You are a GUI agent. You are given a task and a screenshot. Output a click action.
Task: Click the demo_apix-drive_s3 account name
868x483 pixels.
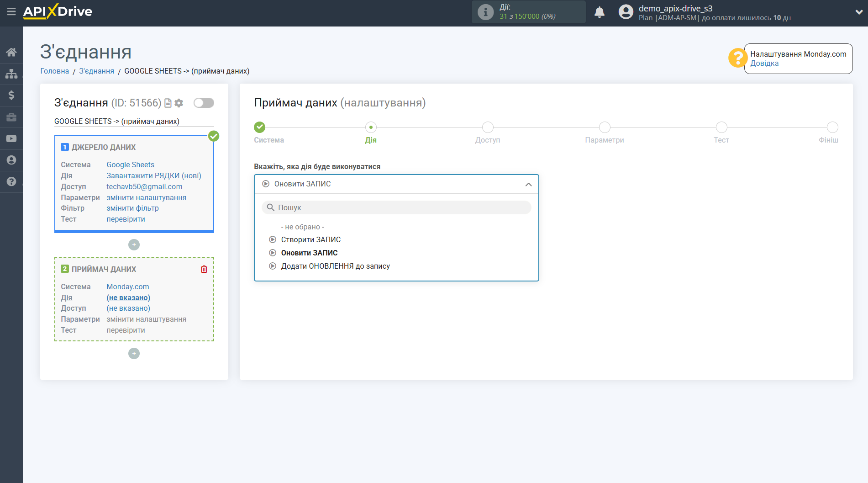(x=675, y=9)
